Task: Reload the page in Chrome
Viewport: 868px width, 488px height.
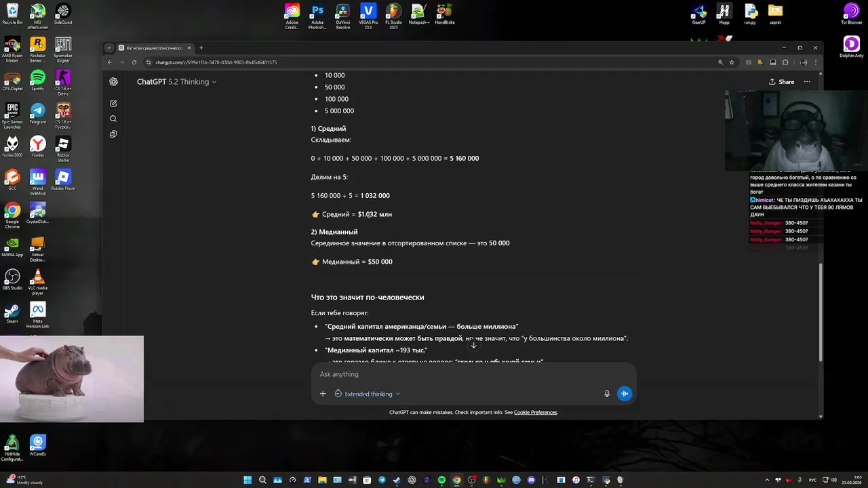Action: (x=134, y=62)
